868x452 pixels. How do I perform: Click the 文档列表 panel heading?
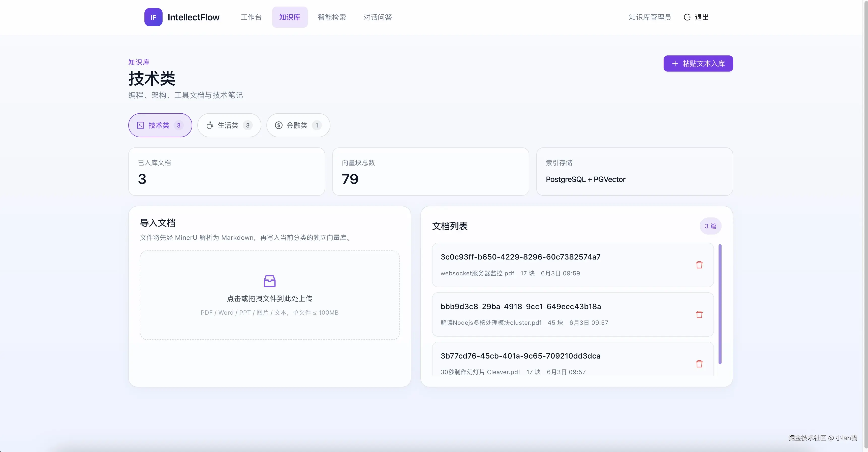(450, 226)
